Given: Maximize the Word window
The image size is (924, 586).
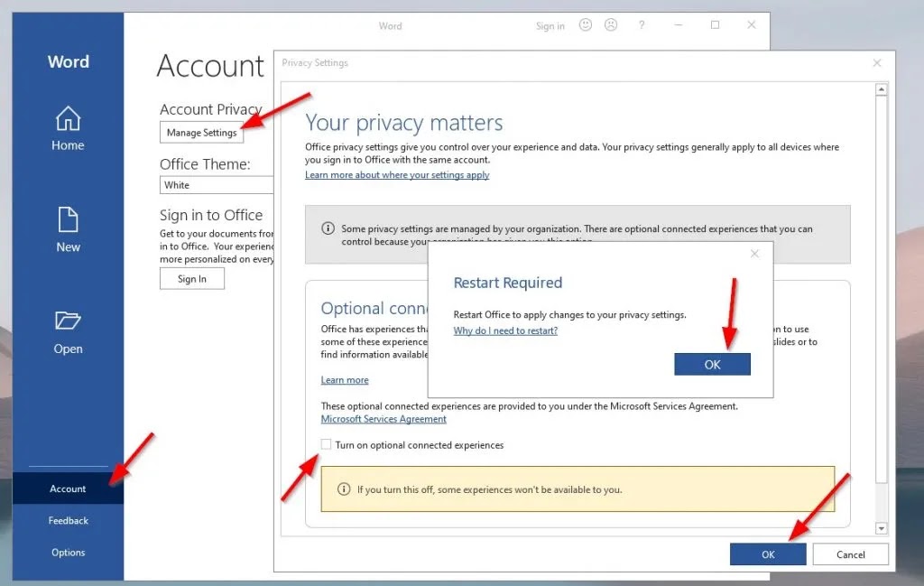Looking at the screenshot, I should pyautogui.click(x=715, y=24).
